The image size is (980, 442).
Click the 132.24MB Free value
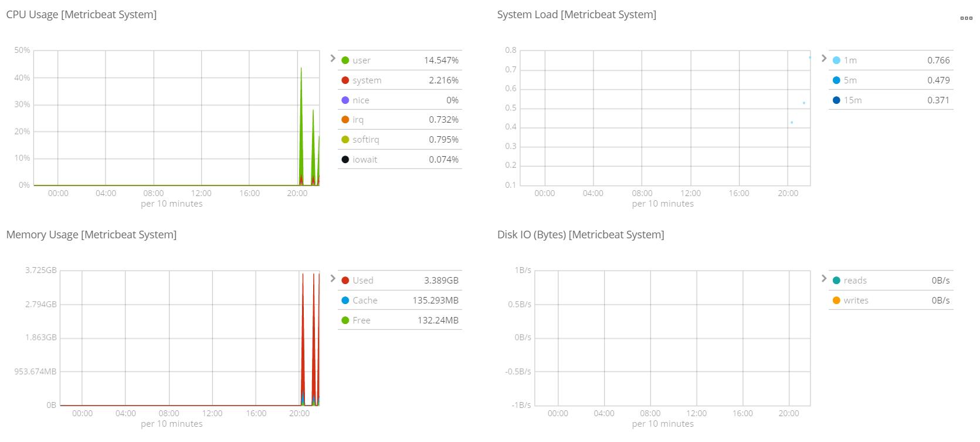pos(438,320)
